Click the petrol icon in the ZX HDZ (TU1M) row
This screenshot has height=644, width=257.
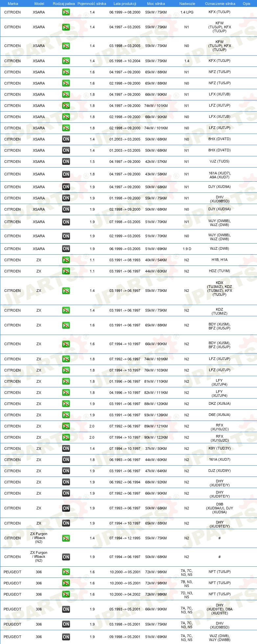point(66,271)
